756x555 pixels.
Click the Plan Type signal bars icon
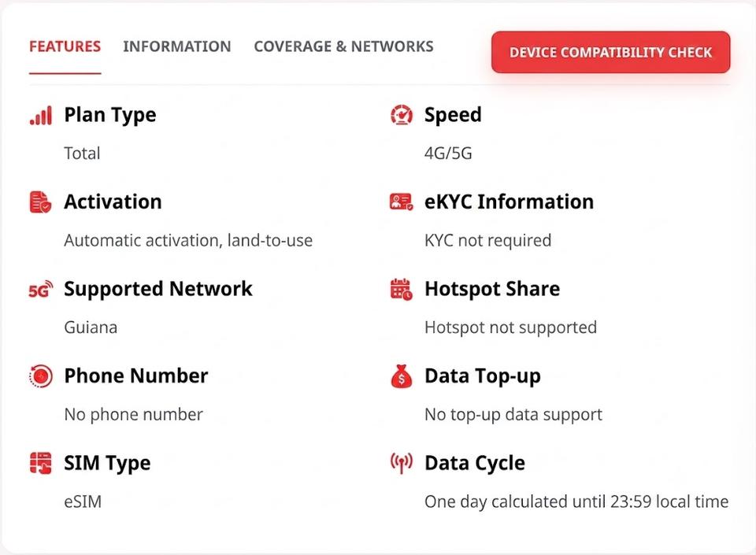click(x=40, y=116)
